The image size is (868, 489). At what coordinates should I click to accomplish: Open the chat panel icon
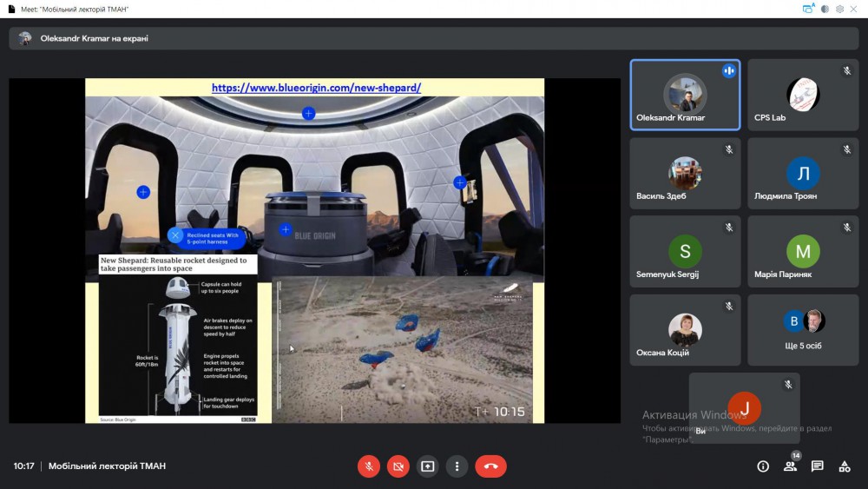(817, 466)
